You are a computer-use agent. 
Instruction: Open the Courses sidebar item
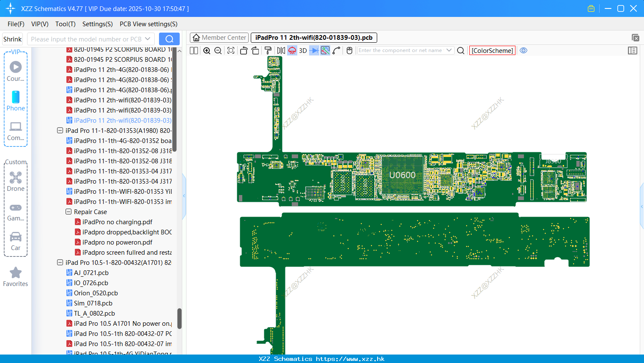pos(16,71)
